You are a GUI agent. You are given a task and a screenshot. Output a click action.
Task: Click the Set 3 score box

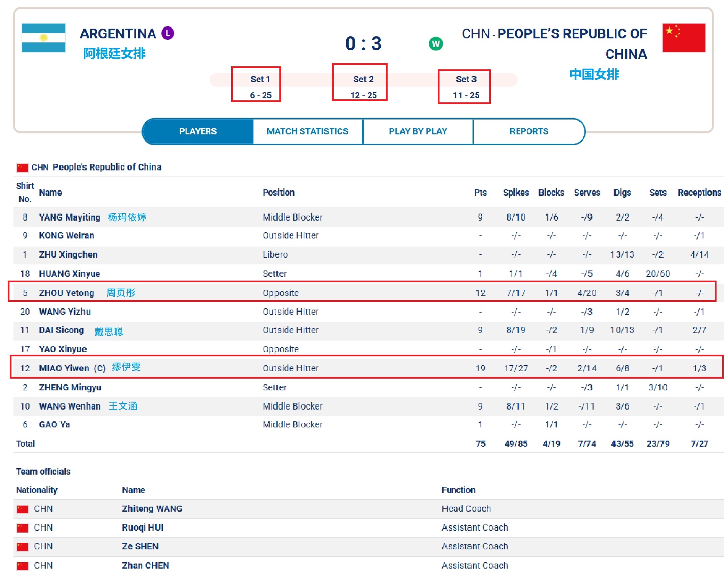point(464,87)
